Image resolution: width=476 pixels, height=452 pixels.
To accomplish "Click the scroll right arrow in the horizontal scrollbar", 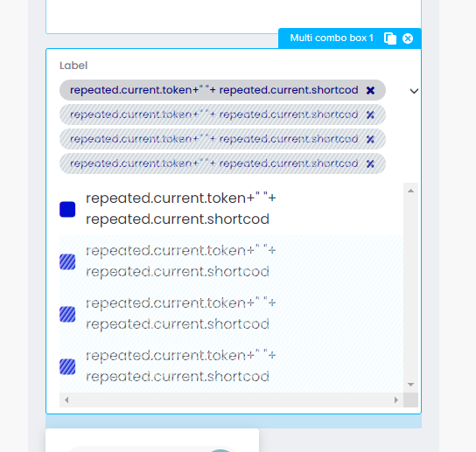I will pos(396,400).
